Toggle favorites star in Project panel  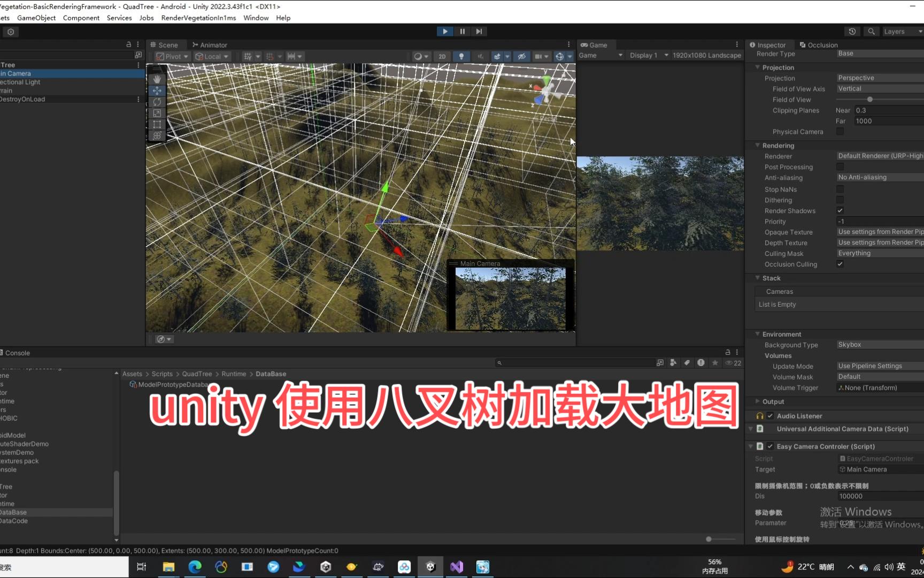[715, 363]
